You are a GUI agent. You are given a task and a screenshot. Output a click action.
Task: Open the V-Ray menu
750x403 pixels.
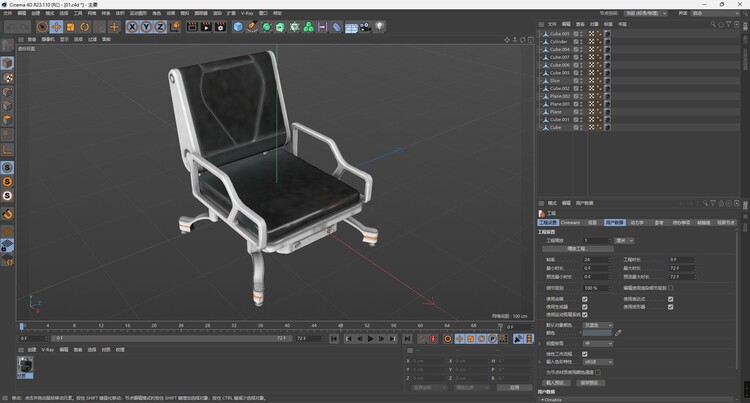pyautogui.click(x=247, y=13)
